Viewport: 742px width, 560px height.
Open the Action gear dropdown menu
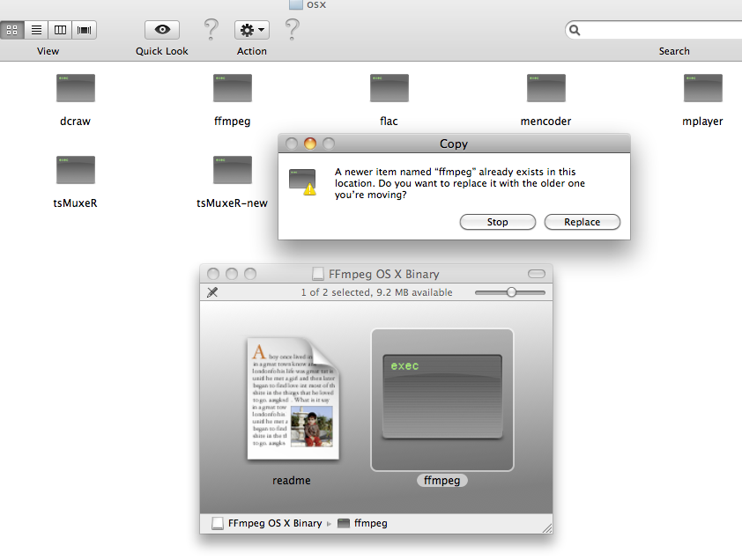click(252, 30)
